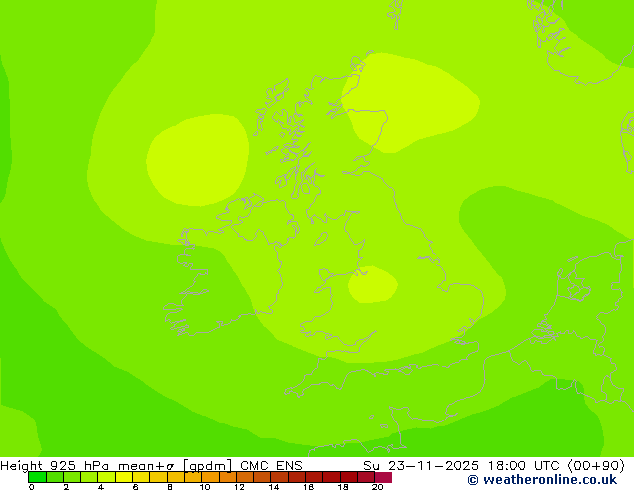
Task: Click the 18–19 dark red legend swatch
Action: (x=349, y=477)
